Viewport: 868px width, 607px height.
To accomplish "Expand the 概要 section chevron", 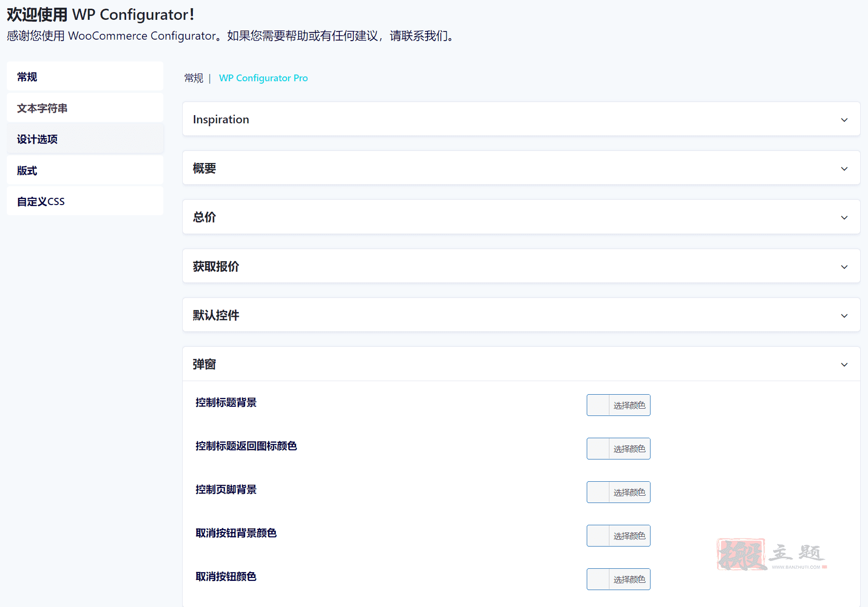I will coord(844,168).
